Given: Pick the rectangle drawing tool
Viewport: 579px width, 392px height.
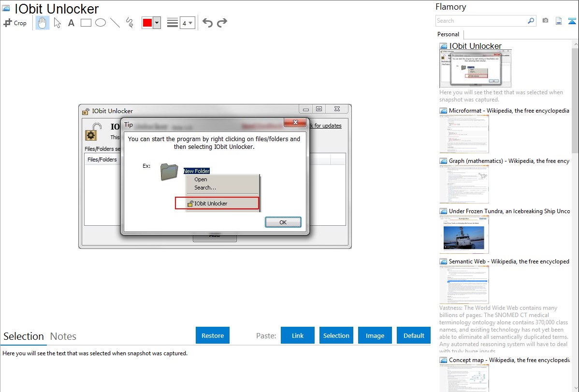Looking at the screenshot, I should [x=86, y=23].
